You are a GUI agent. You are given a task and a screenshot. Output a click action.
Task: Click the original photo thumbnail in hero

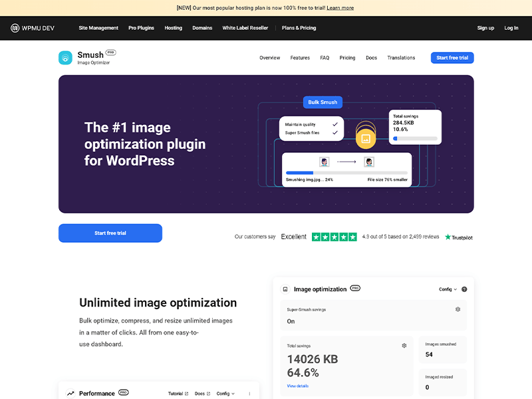pos(325,162)
